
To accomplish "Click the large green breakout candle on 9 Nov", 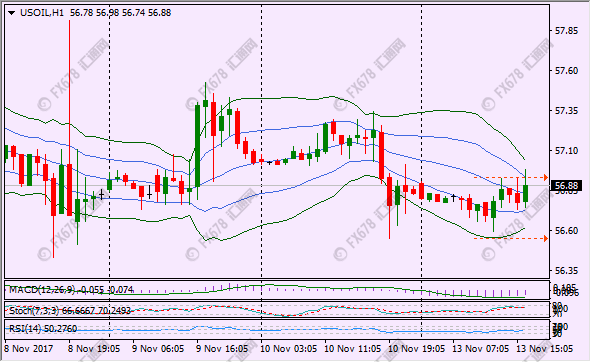I will (x=198, y=147).
